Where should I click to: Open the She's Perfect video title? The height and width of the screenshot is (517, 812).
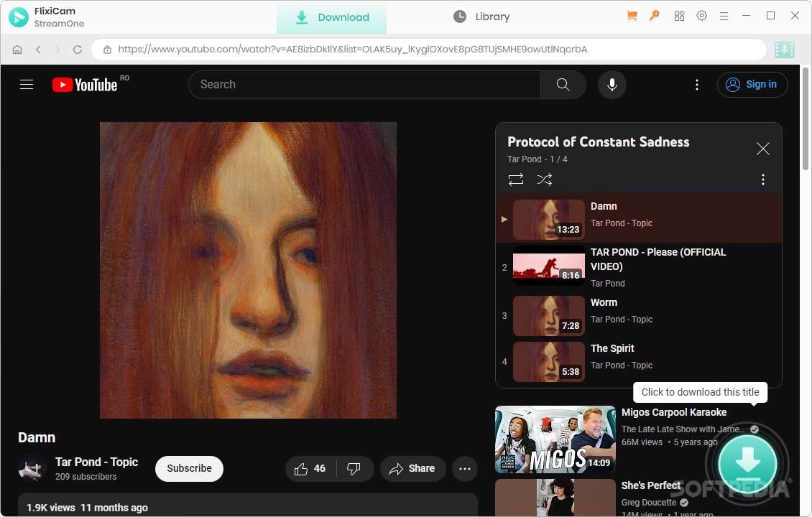click(x=650, y=485)
